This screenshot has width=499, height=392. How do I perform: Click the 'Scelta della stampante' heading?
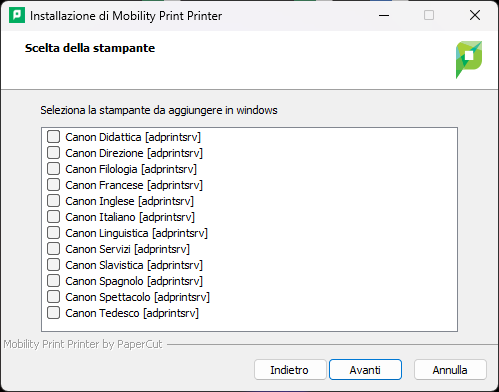(x=90, y=48)
